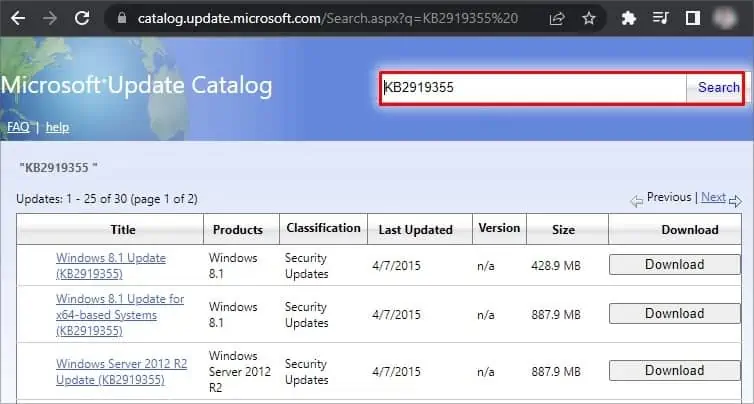Open Windows Server 2012 R2 Update link

click(121, 372)
